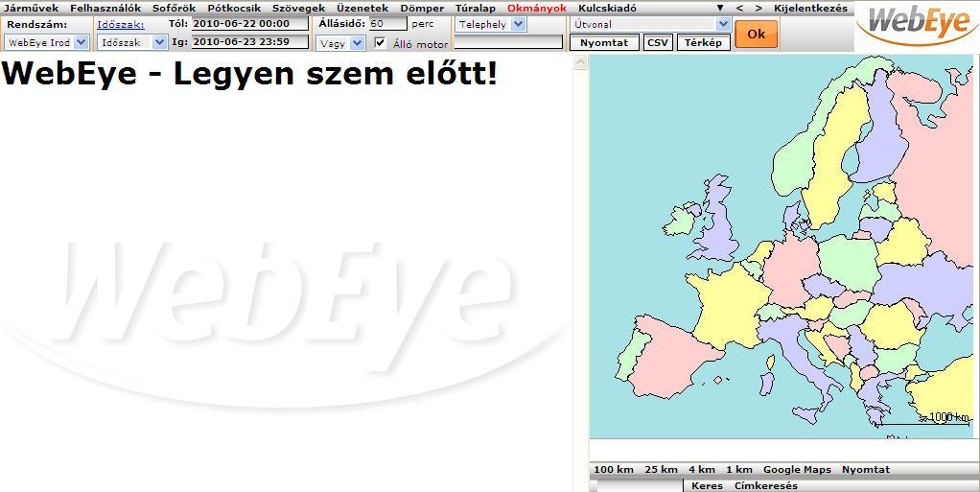Click the Címkeresés address search link

click(x=766, y=485)
